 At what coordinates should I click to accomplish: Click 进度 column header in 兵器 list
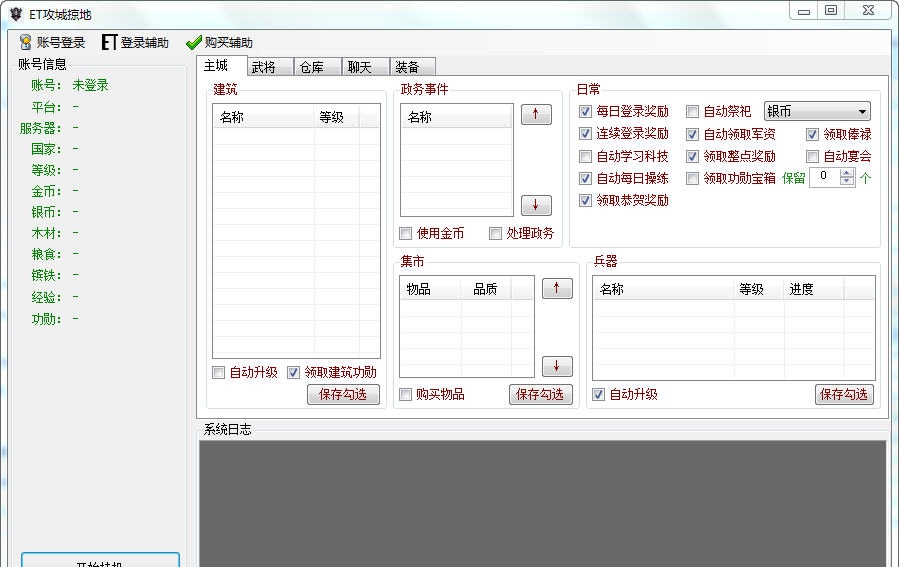pyautogui.click(x=814, y=289)
